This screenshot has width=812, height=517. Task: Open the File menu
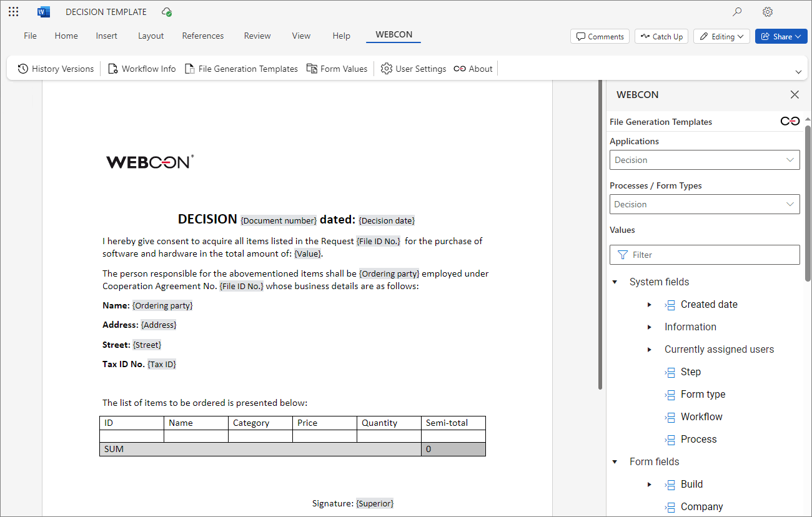(30, 36)
